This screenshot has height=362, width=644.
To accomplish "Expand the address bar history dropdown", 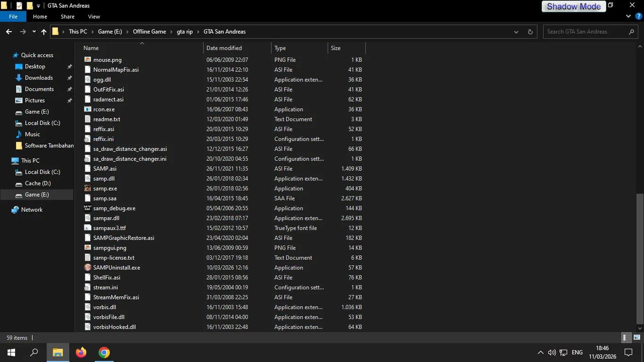I will click(516, 32).
